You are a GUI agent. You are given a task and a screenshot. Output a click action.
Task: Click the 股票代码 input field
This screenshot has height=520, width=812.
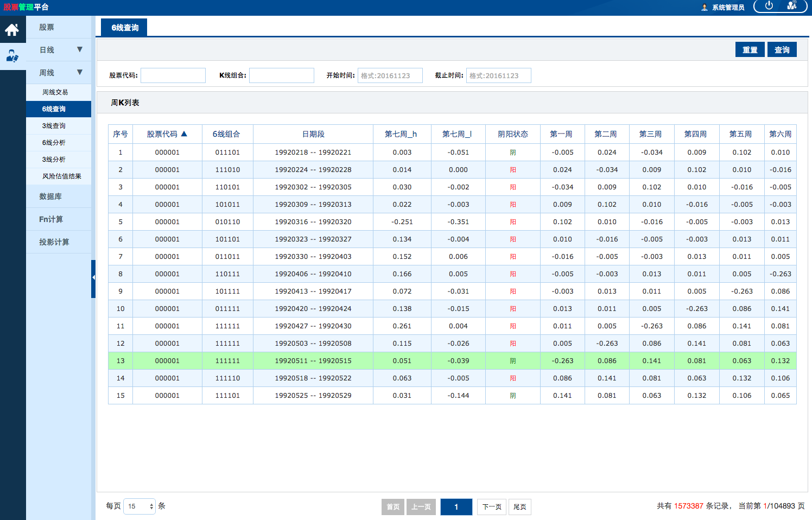click(x=173, y=75)
